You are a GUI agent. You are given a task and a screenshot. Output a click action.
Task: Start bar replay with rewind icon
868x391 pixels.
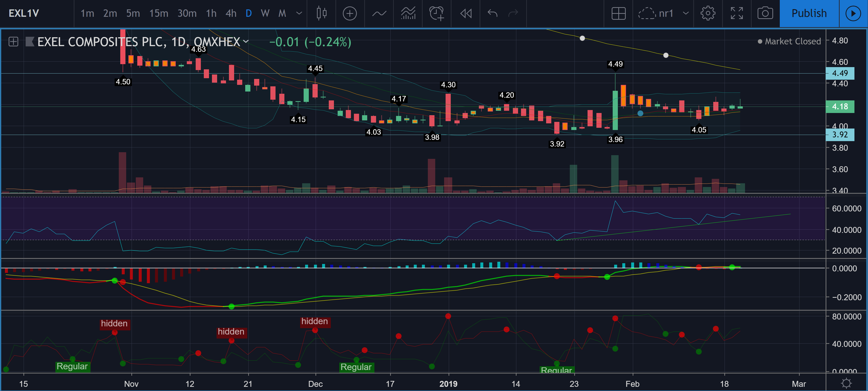click(466, 14)
